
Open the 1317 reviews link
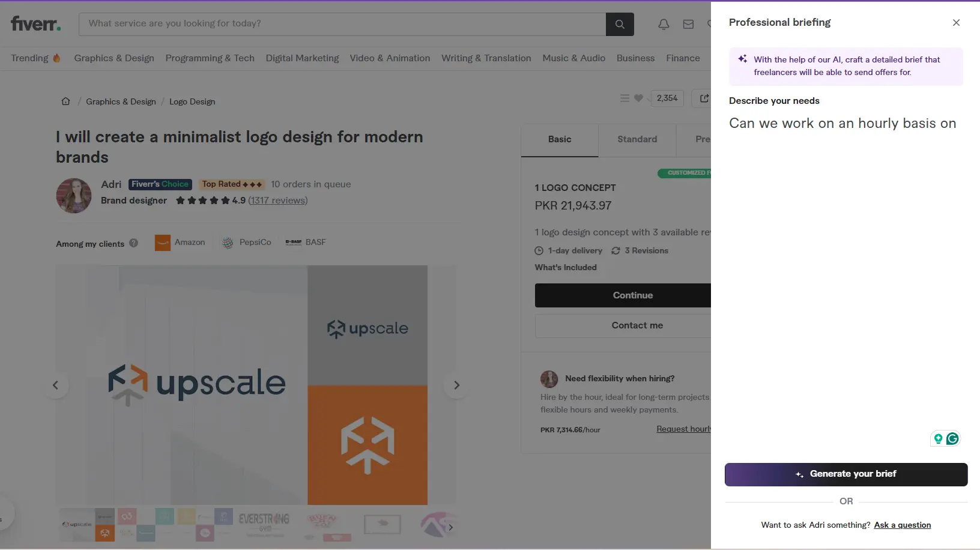tap(278, 201)
